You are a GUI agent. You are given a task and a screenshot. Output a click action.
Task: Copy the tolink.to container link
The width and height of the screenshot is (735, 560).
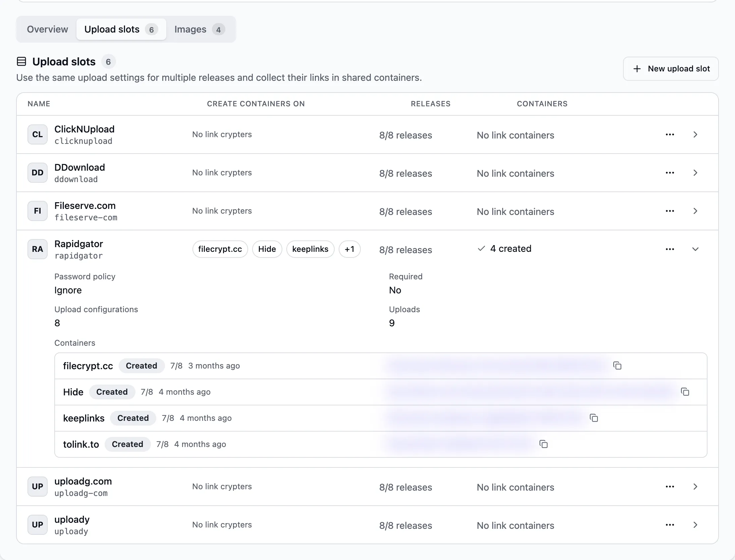click(543, 444)
